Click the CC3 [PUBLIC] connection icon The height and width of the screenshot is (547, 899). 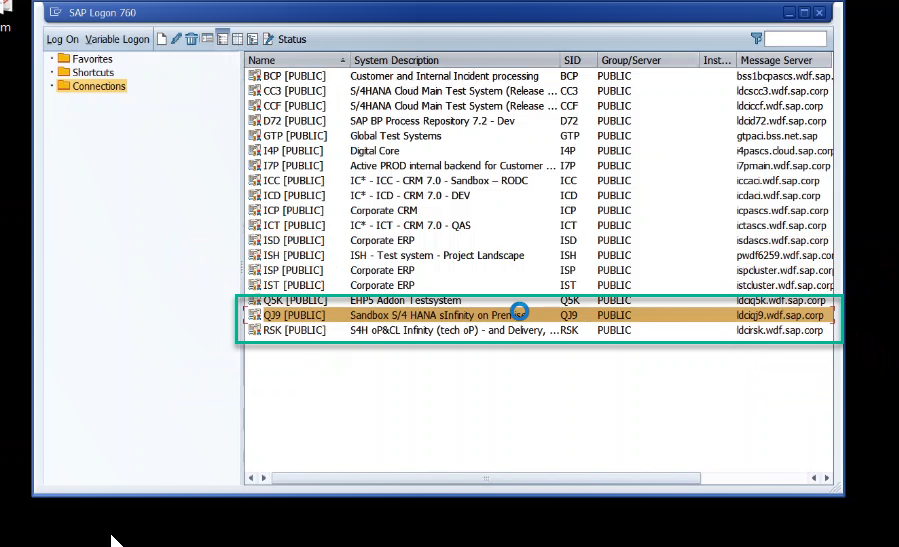pyautogui.click(x=255, y=91)
